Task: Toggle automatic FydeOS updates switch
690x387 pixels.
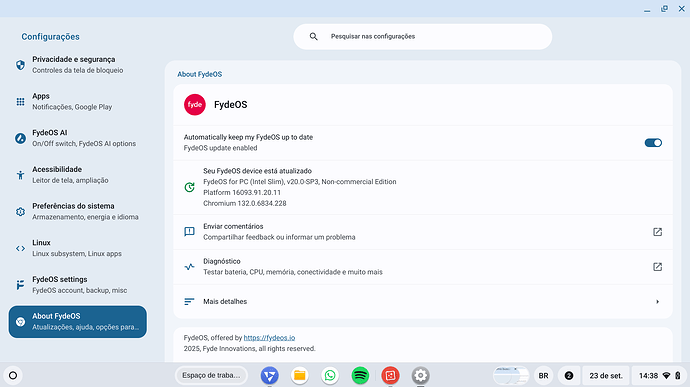Action: click(x=653, y=143)
